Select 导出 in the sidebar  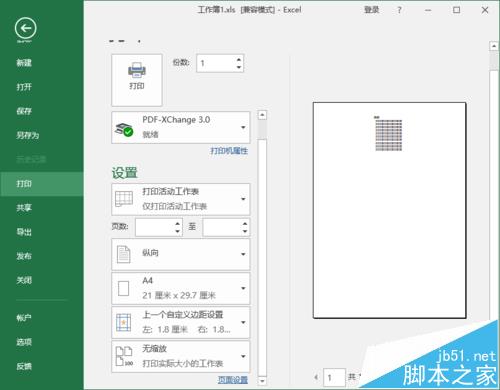24,232
